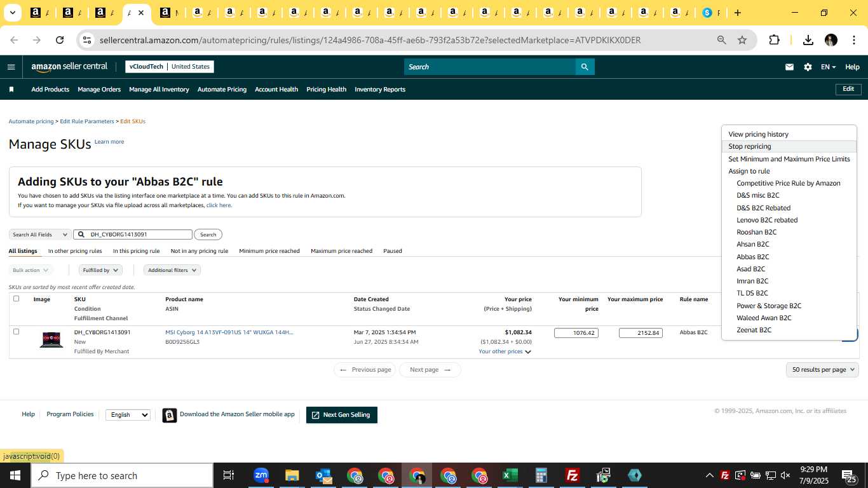The image size is (868, 488).
Task: Assign to Competitive Price Rule by Amazon
Action: [x=789, y=183]
